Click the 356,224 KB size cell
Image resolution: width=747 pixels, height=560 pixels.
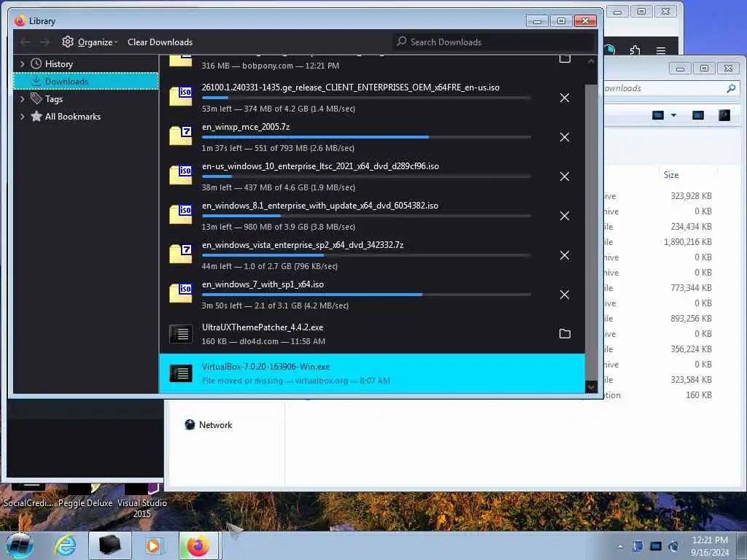tap(692, 349)
